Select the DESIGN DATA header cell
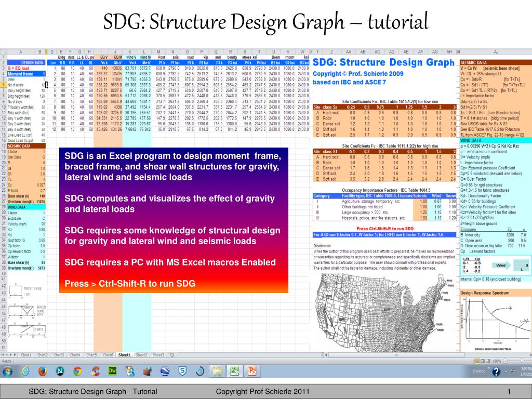 coord(26,63)
